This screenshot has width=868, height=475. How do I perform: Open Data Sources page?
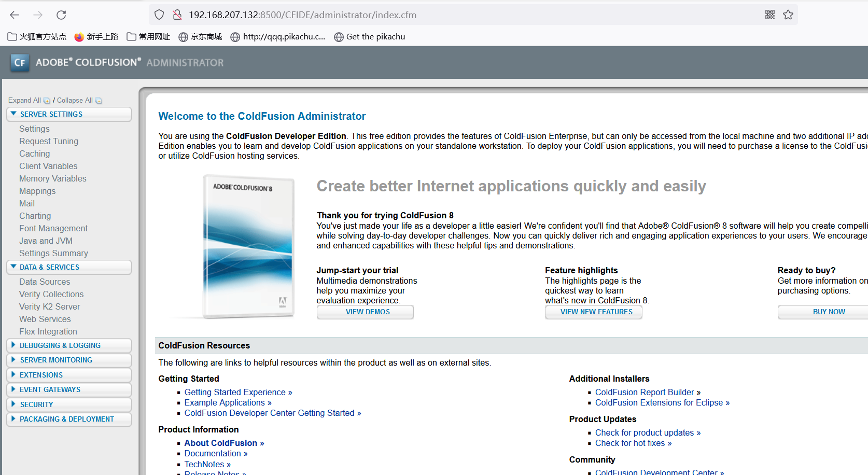pyautogui.click(x=45, y=282)
